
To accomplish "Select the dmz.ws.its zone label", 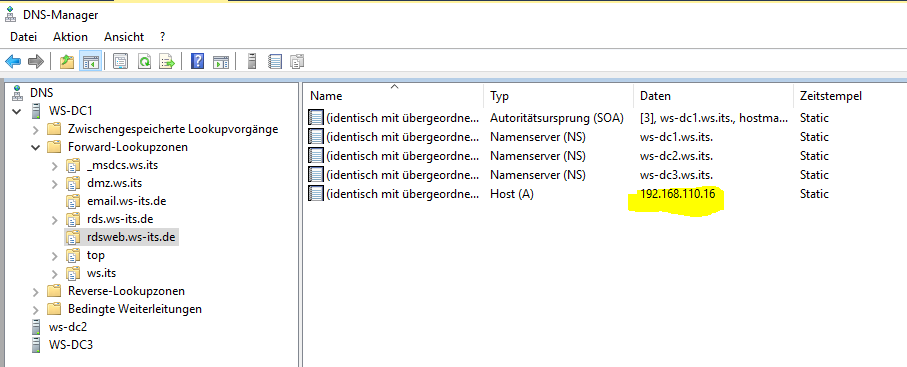I will click(114, 183).
